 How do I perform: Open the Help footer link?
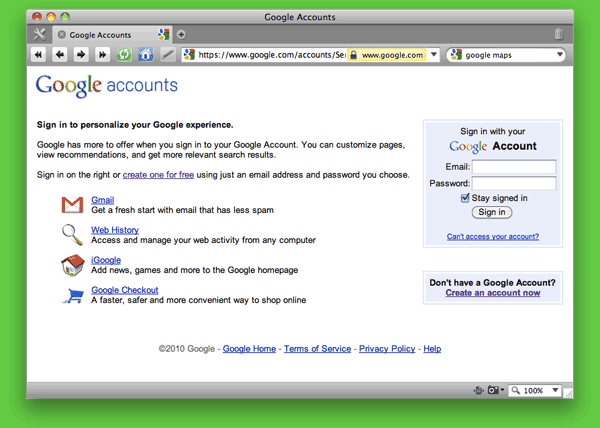pyautogui.click(x=432, y=349)
